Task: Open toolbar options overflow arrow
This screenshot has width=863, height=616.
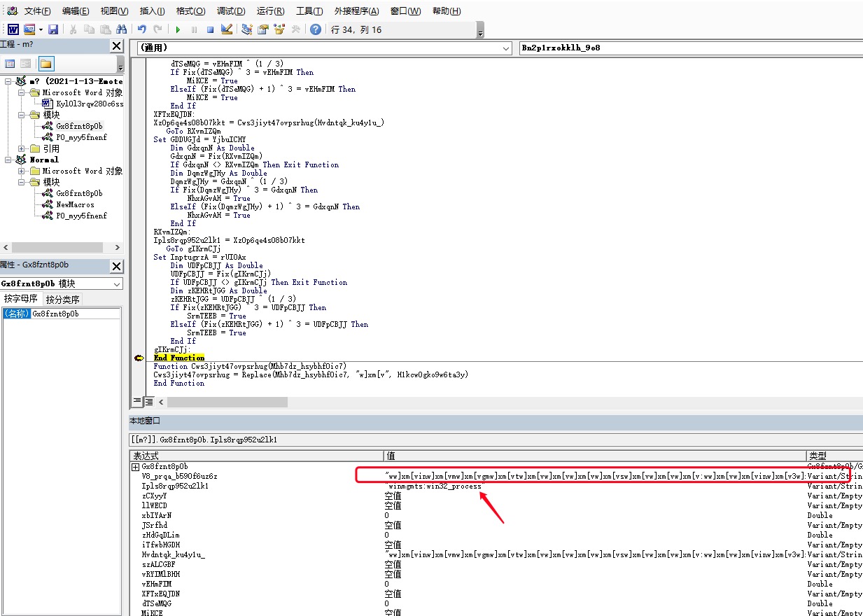Action: [x=480, y=30]
